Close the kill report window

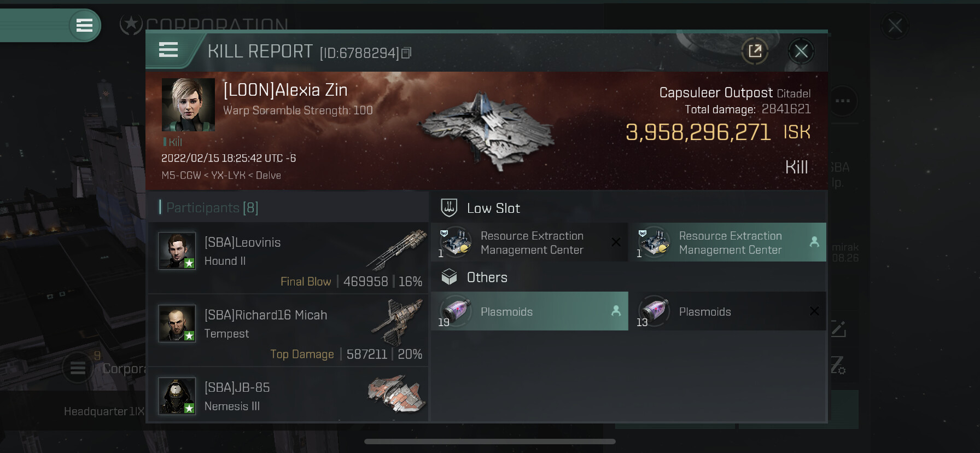801,51
